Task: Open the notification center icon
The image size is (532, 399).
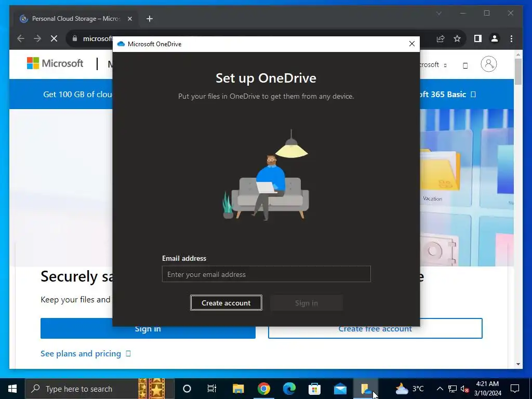Action: coord(515,389)
